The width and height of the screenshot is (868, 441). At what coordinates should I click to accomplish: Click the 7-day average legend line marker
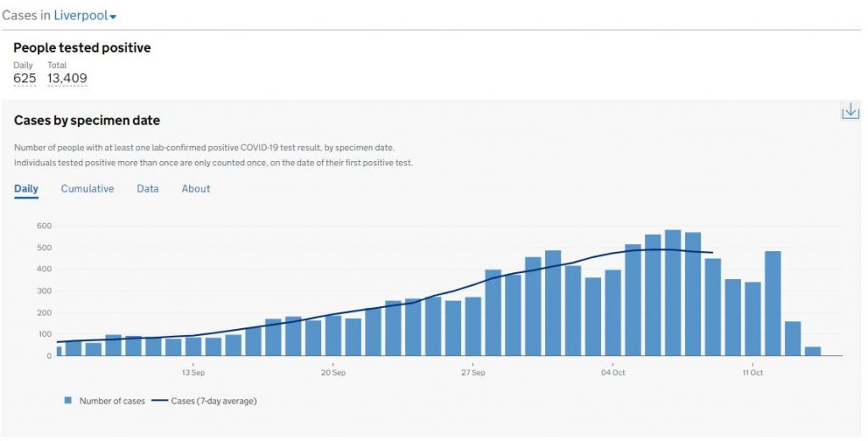161,400
